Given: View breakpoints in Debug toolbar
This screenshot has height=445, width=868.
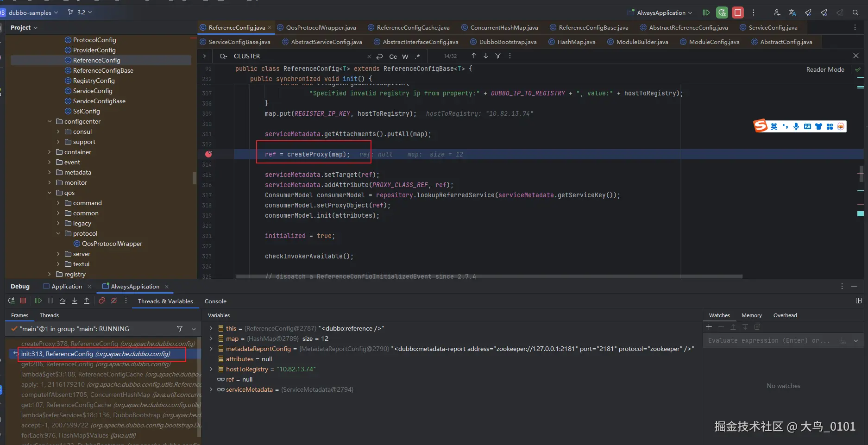Looking at the screenshot, I should pos(102,301).
